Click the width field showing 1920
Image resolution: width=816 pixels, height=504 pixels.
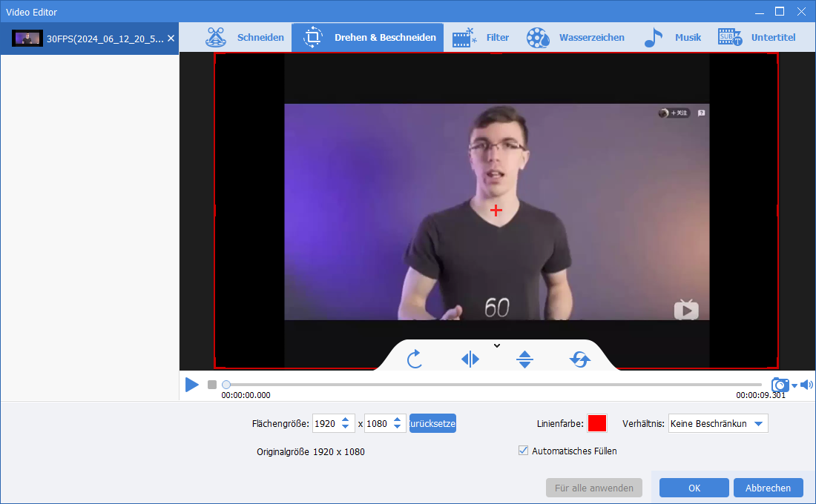(326, 424)
